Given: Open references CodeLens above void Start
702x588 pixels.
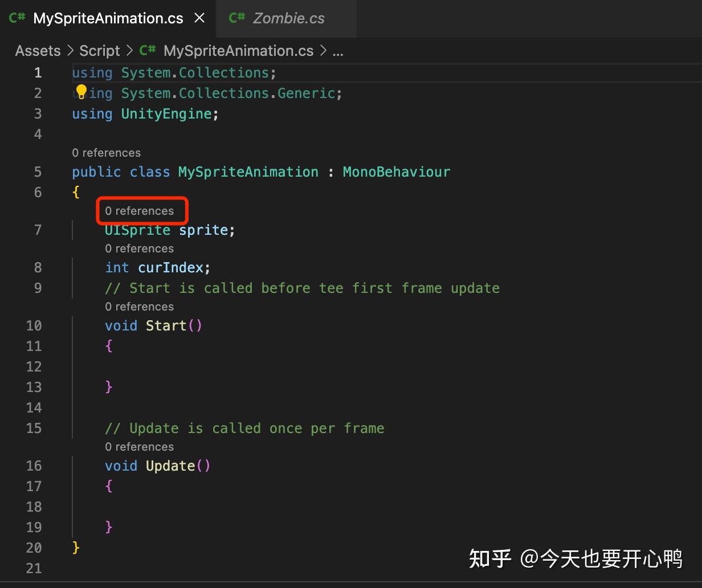Looking at the screenshot, I should tap(139, 307).
